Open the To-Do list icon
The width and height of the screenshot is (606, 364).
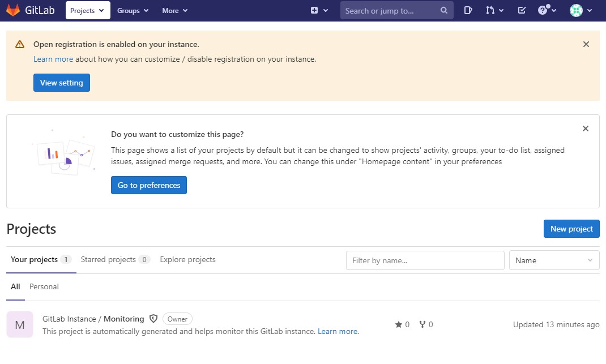522,10
